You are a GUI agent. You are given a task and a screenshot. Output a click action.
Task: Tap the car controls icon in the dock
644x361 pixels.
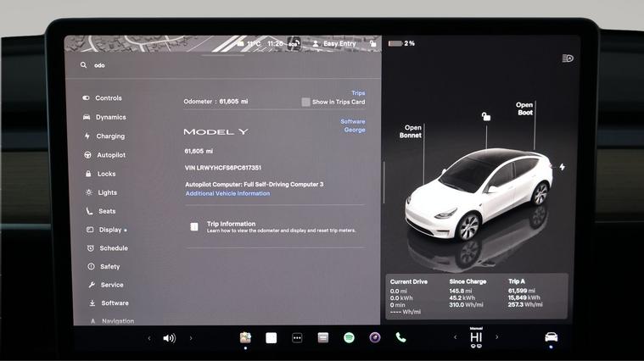pos(551,337)
